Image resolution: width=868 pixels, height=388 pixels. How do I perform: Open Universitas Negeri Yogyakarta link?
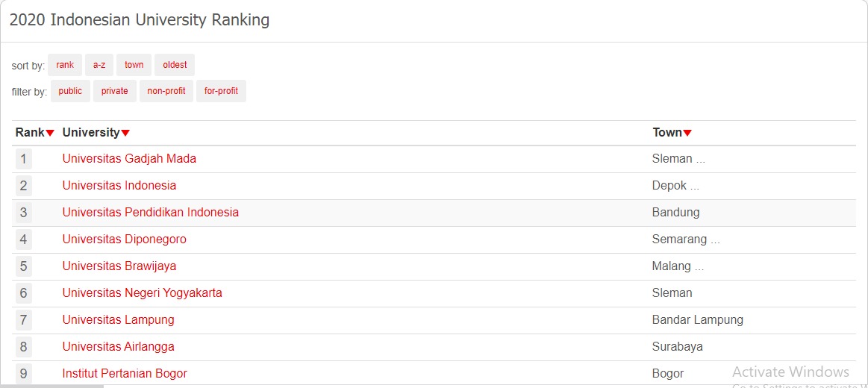(143, 292)
